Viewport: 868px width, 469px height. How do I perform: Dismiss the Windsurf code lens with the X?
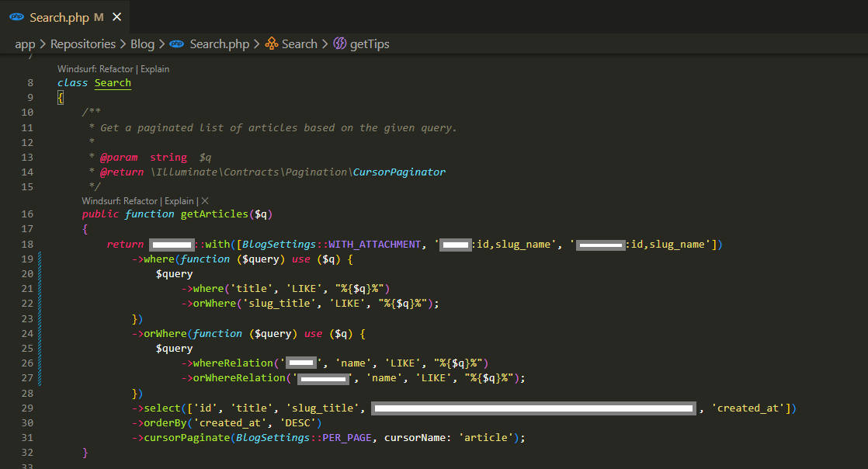coord(205,201)
